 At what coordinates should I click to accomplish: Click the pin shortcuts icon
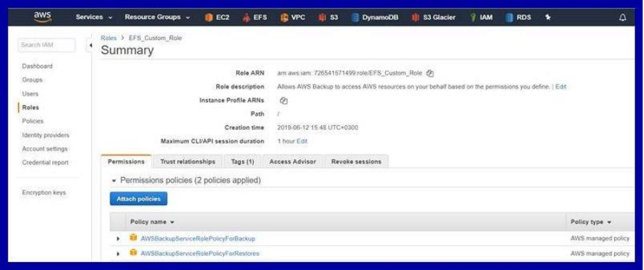click(x=548, y=17)
